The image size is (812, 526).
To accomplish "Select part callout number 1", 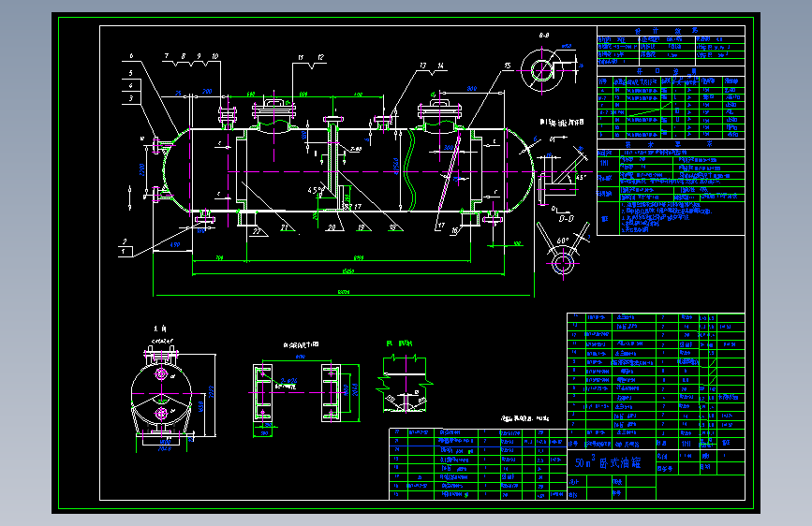I will [x=124, y=252].
